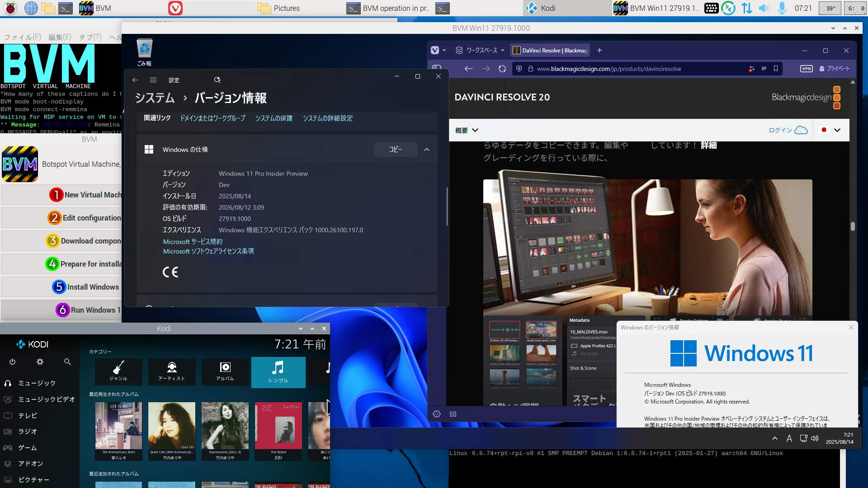Go back one page in the Vivaldi browser
The height and width of the screenshot is (488, 868).
click(468, 69)
